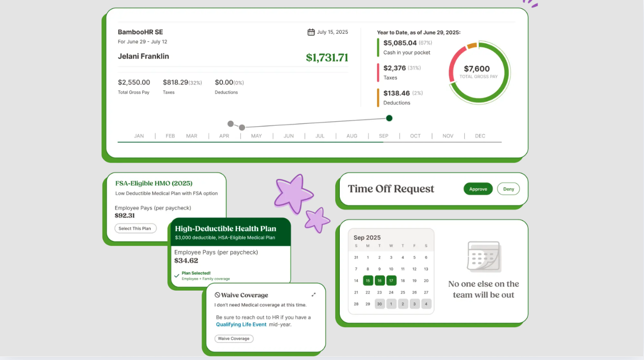Click the $818.29 Taxes value
644x360 pixels.
tap(175, 82)
